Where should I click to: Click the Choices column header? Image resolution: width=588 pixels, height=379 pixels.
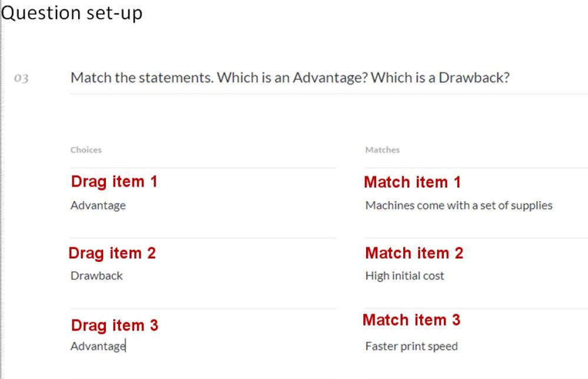click(x=86, y=150)
